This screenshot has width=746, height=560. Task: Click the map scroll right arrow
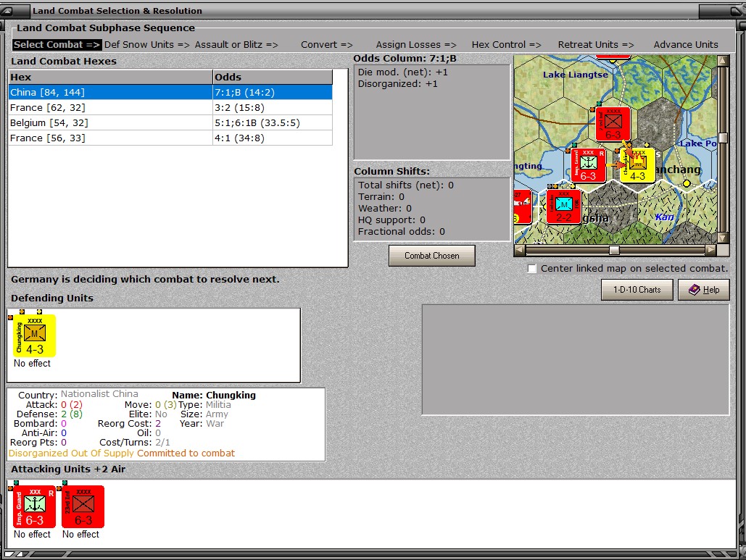[x=710, y=250]
